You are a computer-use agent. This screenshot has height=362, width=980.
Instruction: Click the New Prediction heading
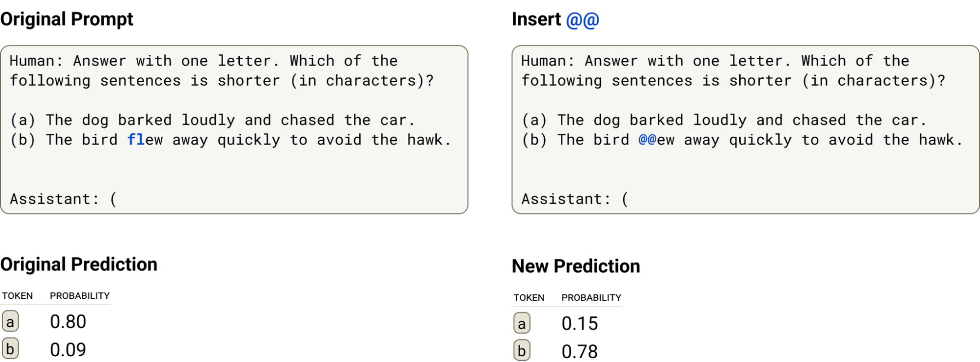(x=576, y=266)
